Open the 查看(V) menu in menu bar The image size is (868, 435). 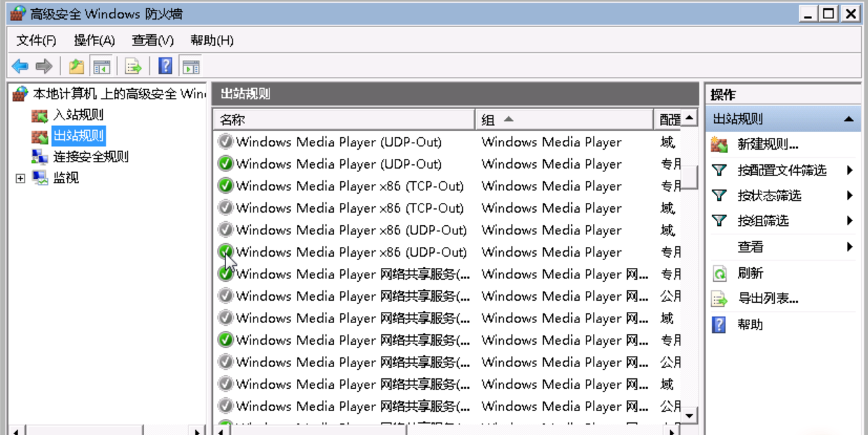153,41
